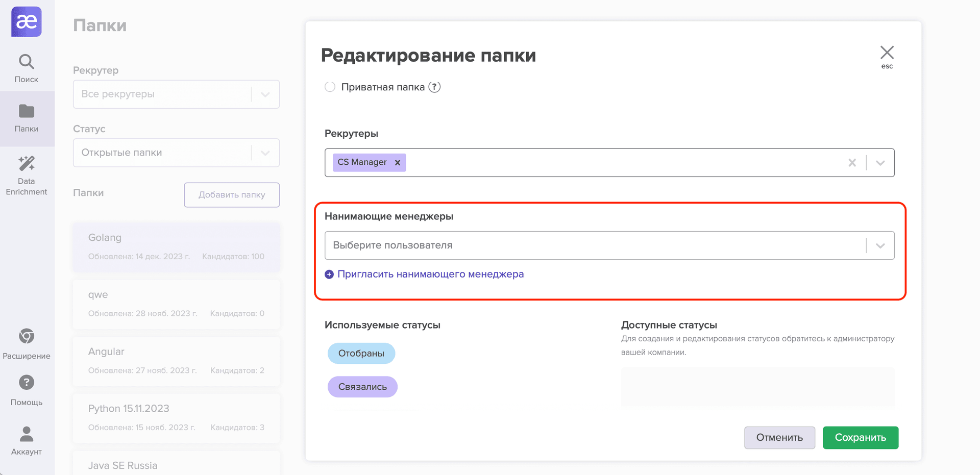Select the Angular folder in the list
This screenshot has width=980, height=475.
(x=176, y=360)
